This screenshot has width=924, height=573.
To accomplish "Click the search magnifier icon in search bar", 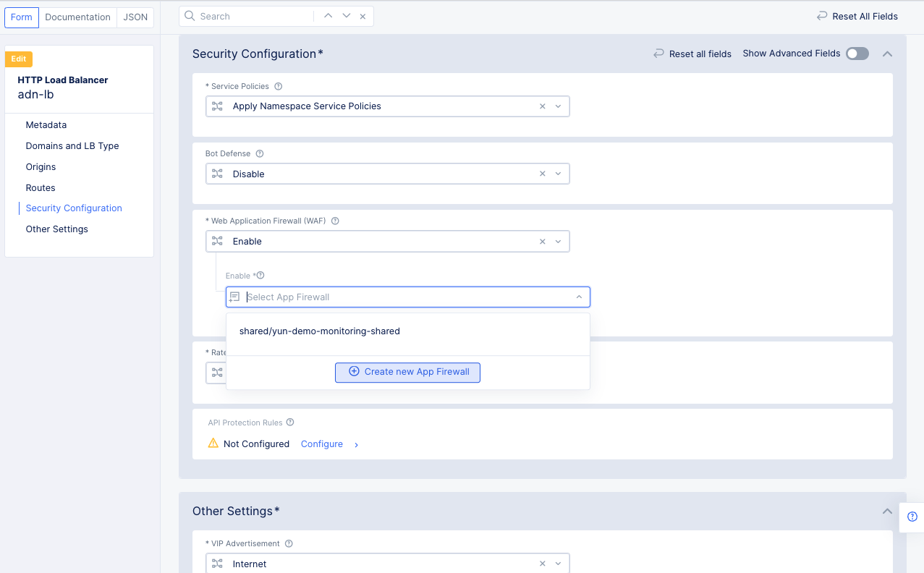I will (x=189, y=16).
